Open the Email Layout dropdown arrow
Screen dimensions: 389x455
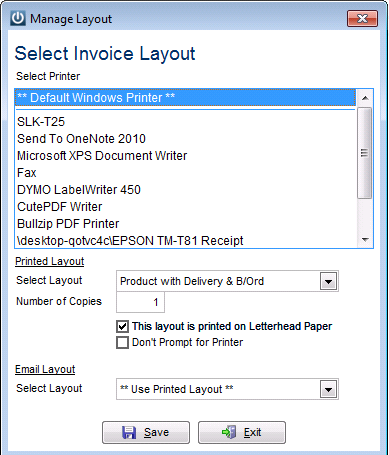pyautogui.click(x=328, y=389)
